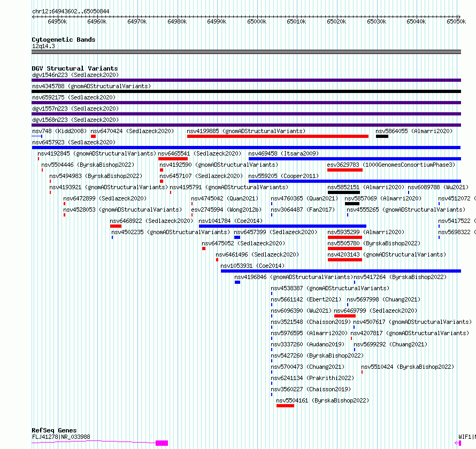Click the ruler's left arrow end

[x=33, y=17]
